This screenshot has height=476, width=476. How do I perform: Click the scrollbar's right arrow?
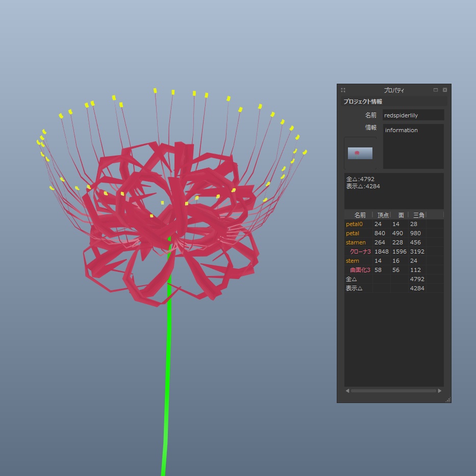[x=439, y=390]
